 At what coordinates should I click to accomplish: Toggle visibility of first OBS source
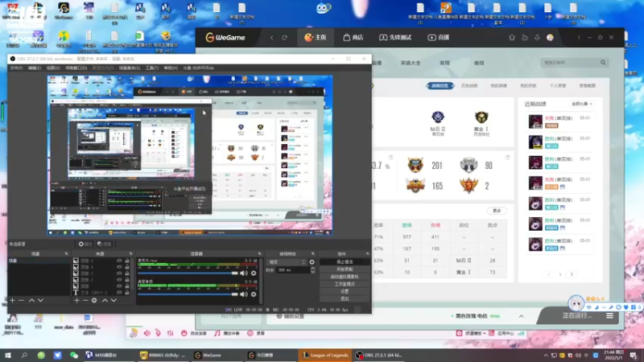click(119, 261)
